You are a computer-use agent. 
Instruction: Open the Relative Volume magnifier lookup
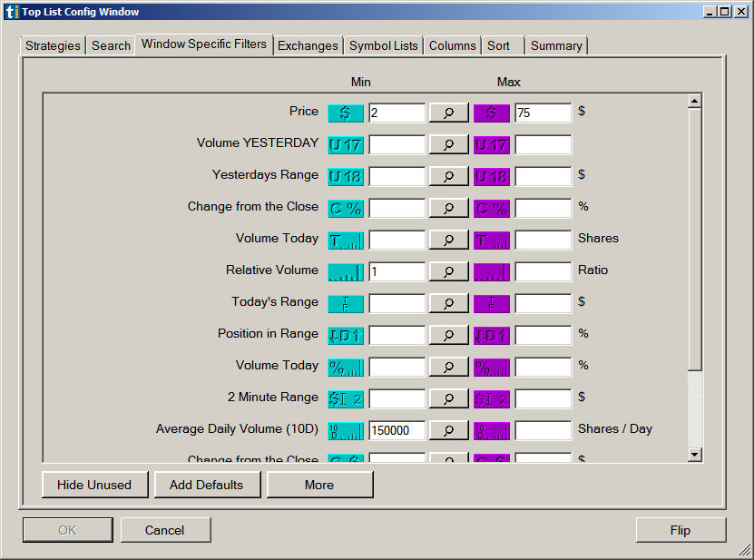[x=448, y=271]
